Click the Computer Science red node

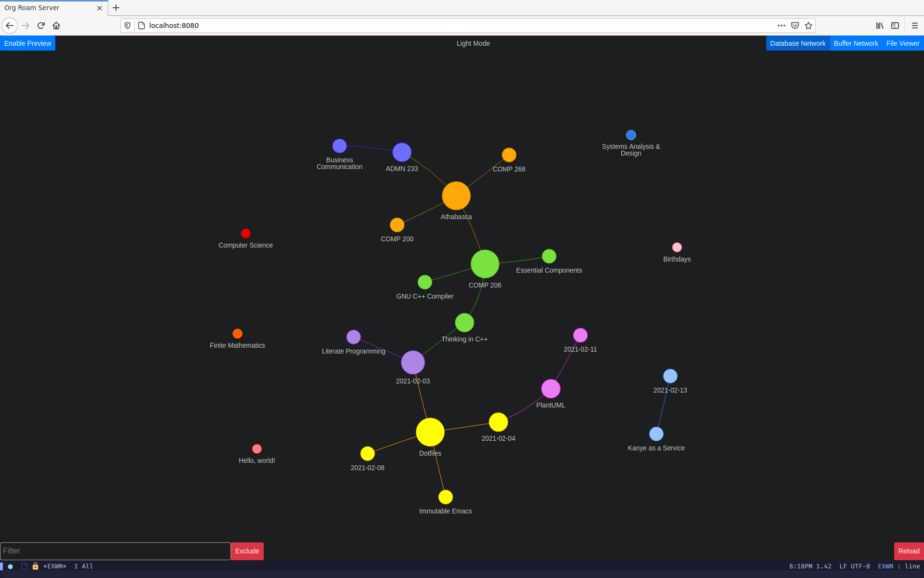(246, 233)
